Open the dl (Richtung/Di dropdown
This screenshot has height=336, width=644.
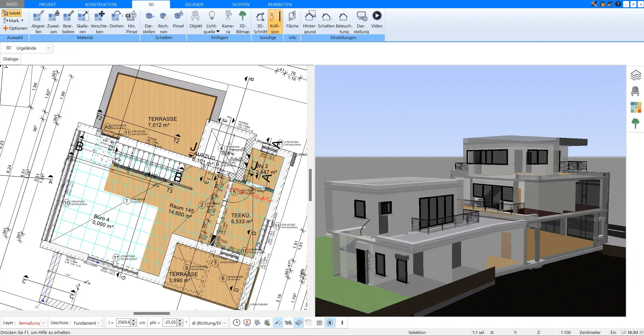click(x=225, y=323)
